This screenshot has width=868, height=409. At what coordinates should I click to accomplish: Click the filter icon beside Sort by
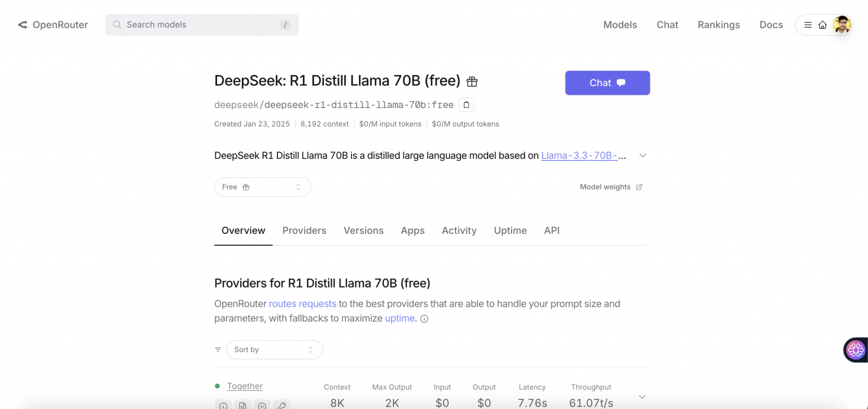click(x=218, y=349)
